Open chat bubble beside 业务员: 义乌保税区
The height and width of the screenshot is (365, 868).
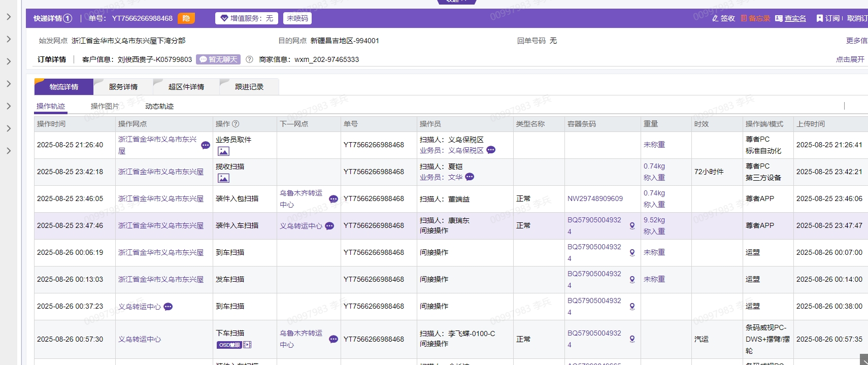[x=491, y=150]
